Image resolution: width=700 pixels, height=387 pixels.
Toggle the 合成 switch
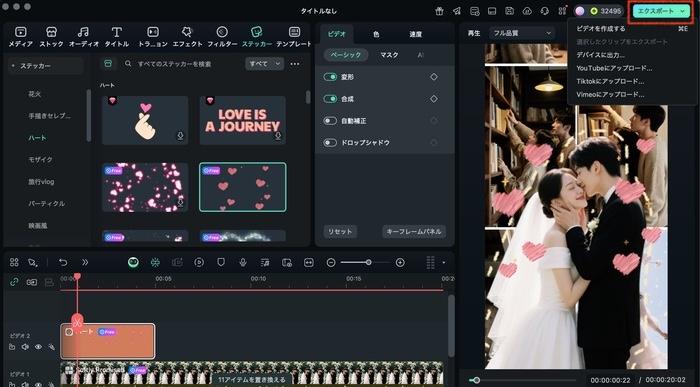pos(330,99)
